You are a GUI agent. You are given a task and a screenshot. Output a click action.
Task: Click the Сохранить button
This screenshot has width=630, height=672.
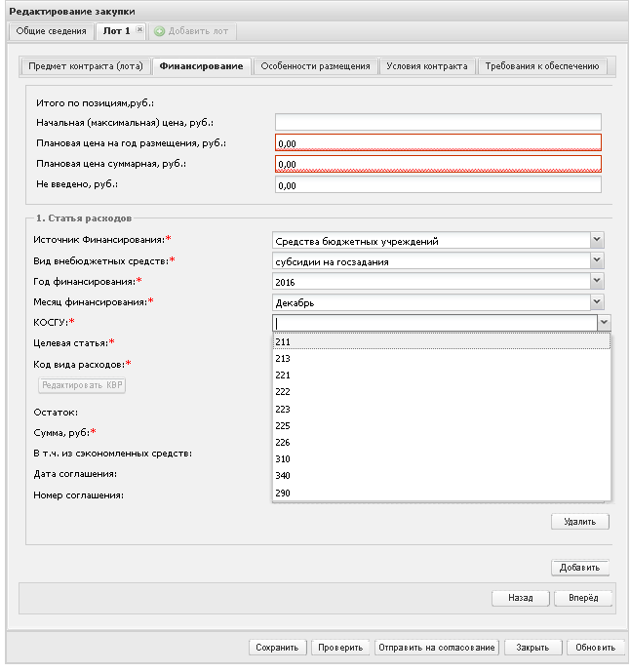(277, 648)
